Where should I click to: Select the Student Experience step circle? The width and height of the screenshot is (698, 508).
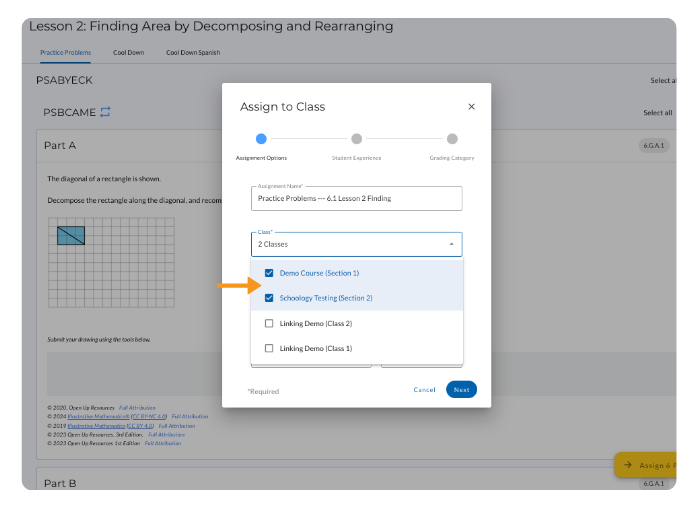point(357,139)
